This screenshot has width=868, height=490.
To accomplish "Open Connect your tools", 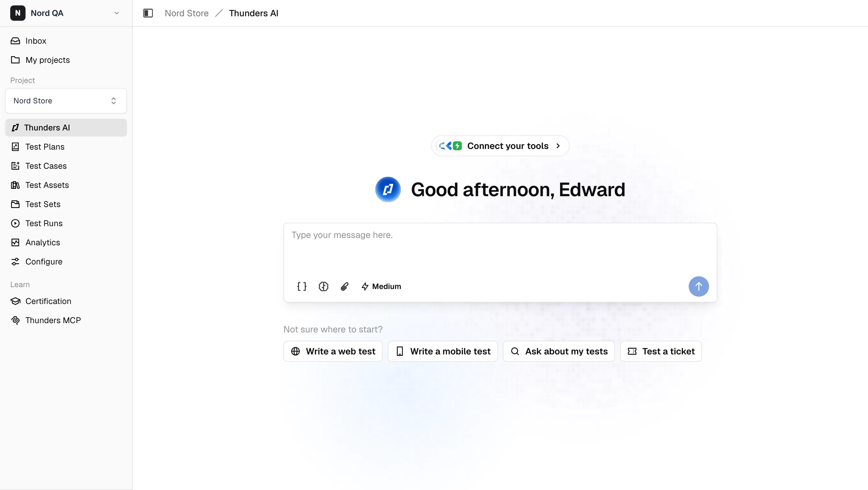I will click(500, 146).
